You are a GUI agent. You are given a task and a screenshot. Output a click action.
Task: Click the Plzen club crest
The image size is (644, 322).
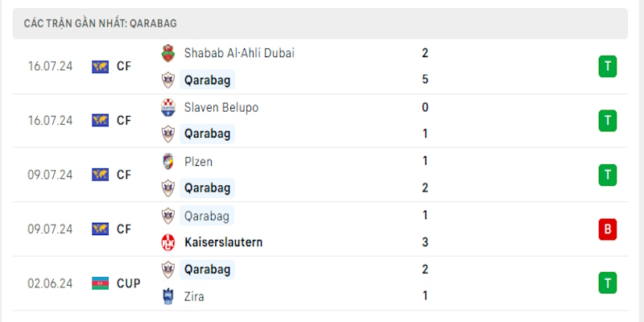(x=167, y=161)
